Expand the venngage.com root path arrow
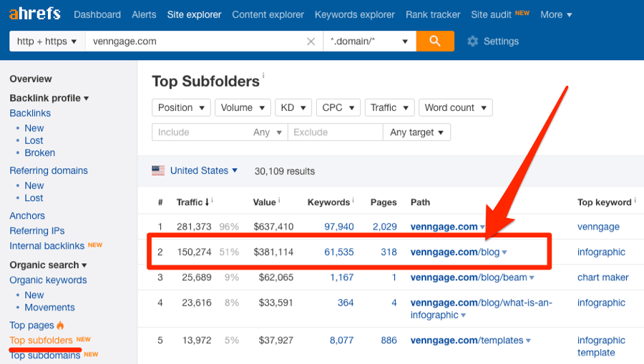Screen dimensions: 644x364 pos(482,227)
